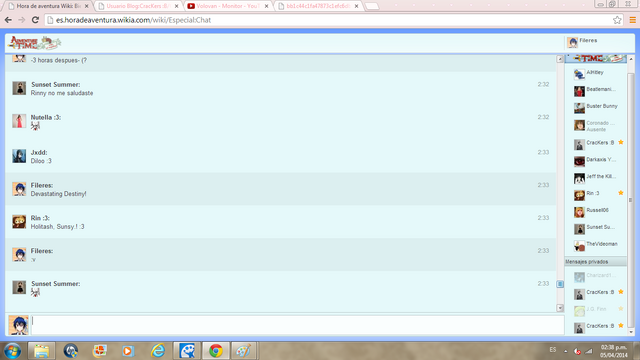The width and height of the screenshot is (640, 360).
Task: Select user AlHitley in user list
Action: pos(596,74)
